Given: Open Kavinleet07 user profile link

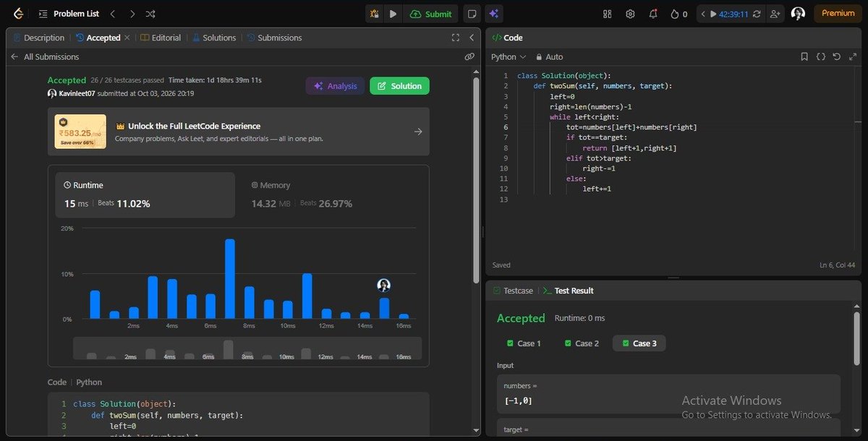Looking at the screenshot, I should point(77,93).
